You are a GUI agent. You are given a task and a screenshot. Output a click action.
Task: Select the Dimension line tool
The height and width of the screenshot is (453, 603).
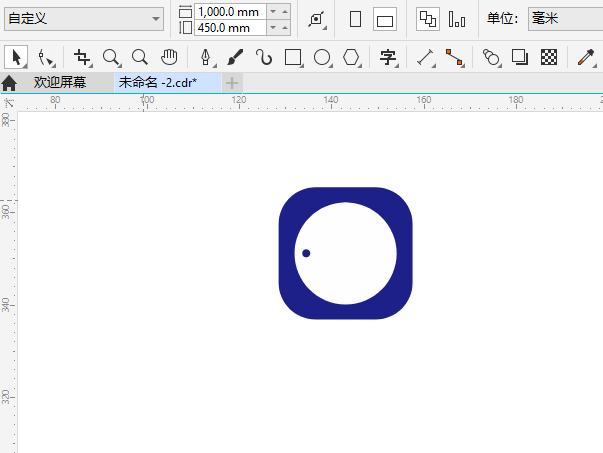(425, 58)
